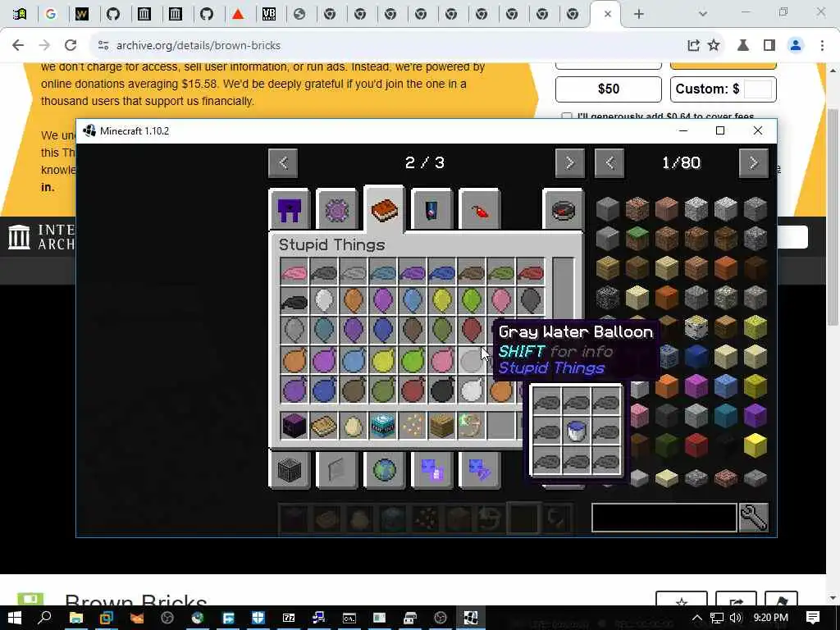840x630 pixels.
Task: Pick the cyan balloon in third row
Action: pyautogui.click(x=323, y=330)
